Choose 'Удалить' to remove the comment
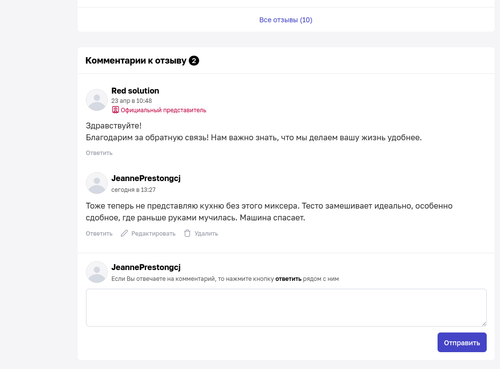The width and height of the screenshot is (500, 369). coord(206,234)
